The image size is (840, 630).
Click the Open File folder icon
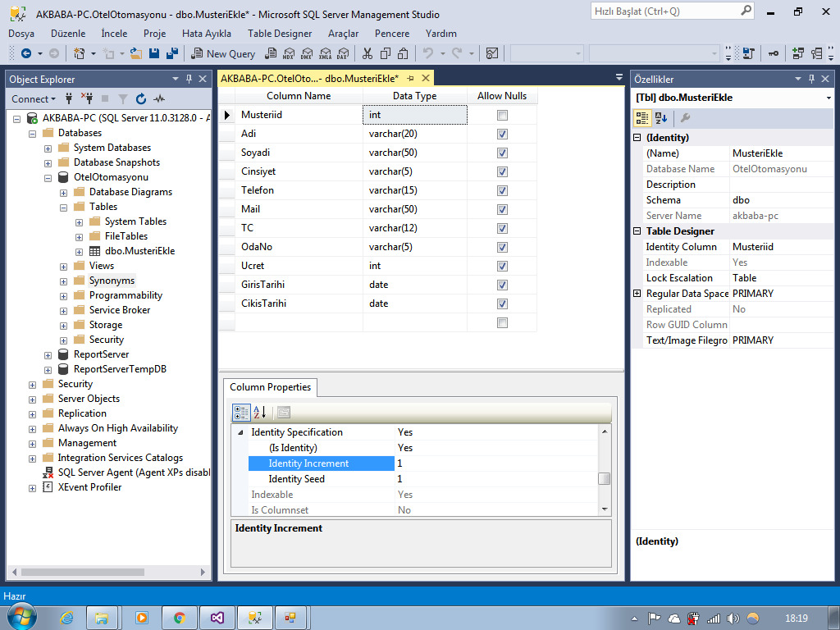click(x=136, y=53)
